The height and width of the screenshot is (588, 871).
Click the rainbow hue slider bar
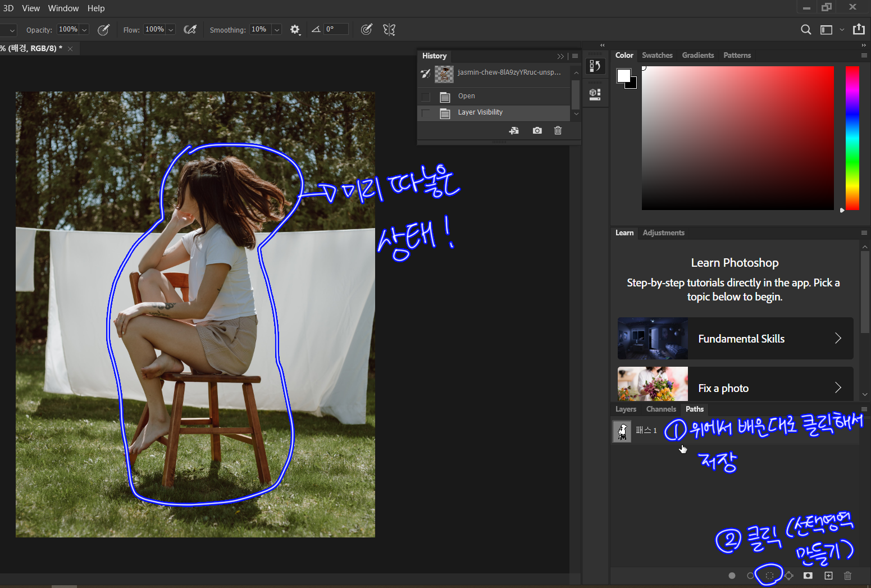pyautogui.click(x=852, y=138)
